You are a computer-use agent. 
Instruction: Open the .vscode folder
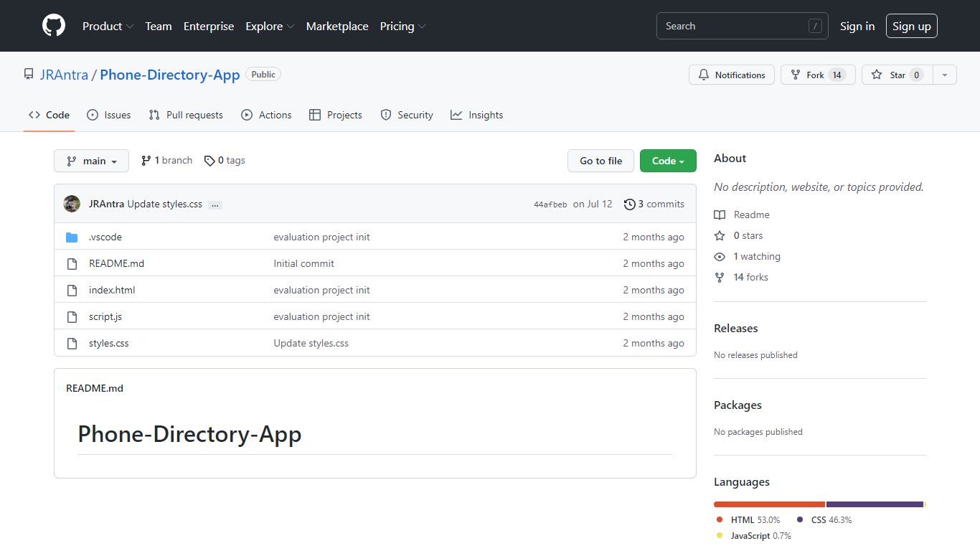click(105, 237)
